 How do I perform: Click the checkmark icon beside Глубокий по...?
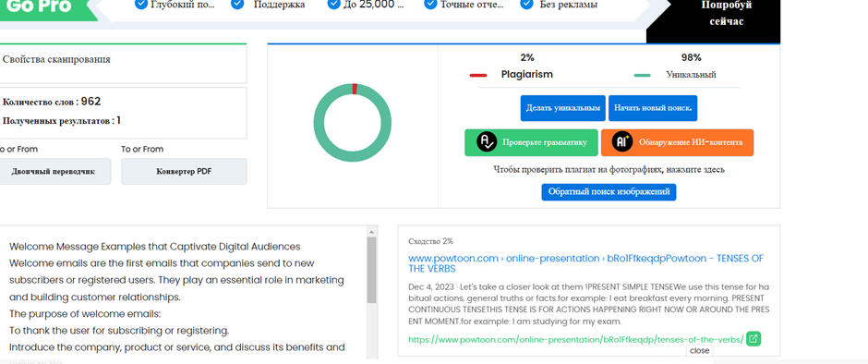(141, 5)
